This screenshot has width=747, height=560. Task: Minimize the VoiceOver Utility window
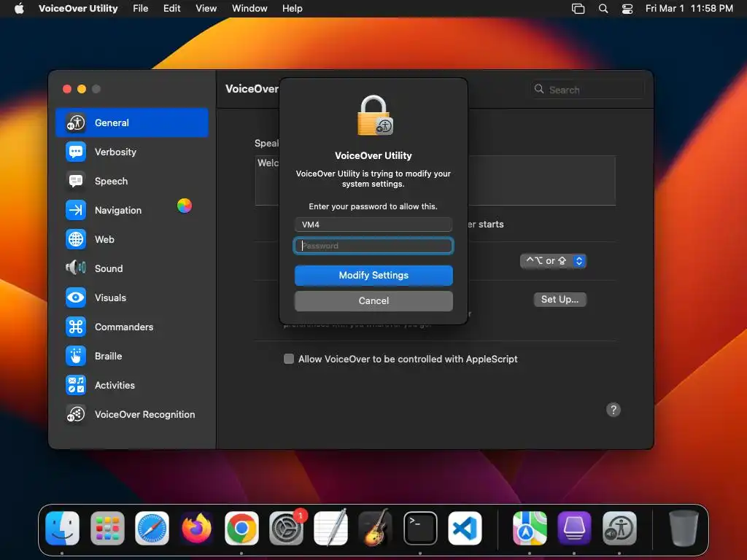(82, 89)
